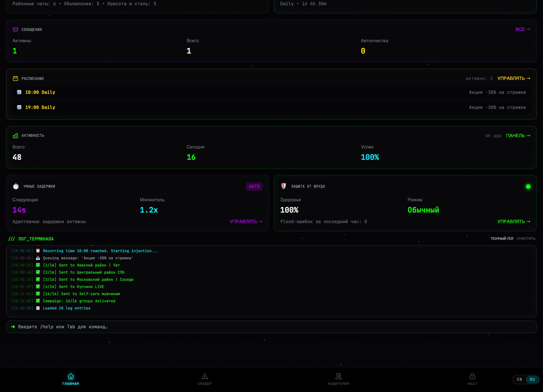
Task: Click the active messages count 1
Action: pyautogui.click(x=15, y=51)
